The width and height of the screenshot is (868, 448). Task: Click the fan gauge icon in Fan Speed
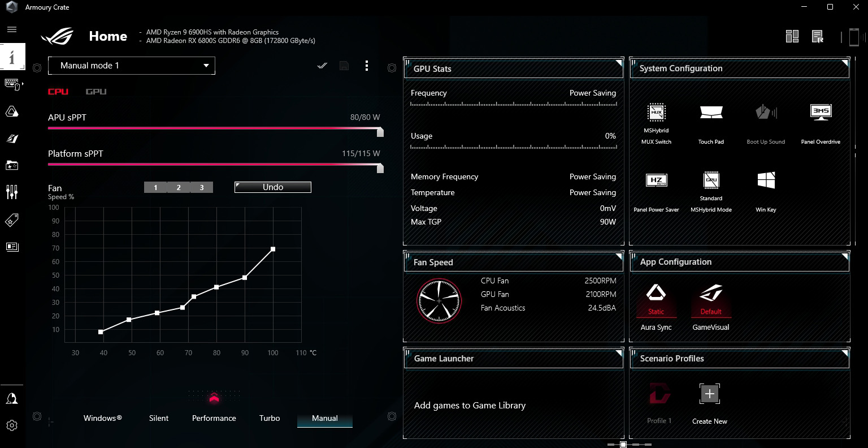click(439, 301)
